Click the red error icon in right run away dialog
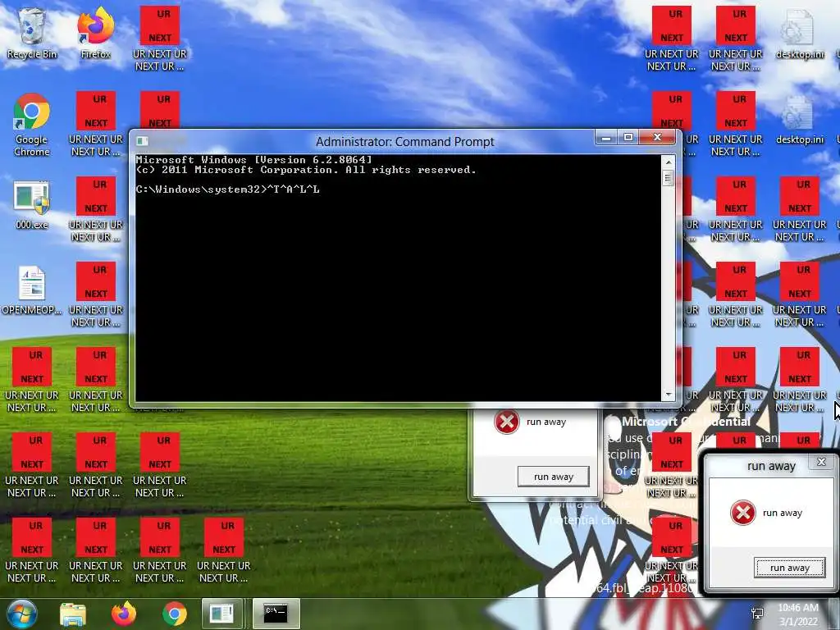The width and height of the screenshot is (840, 630). (x=743, y=513)
